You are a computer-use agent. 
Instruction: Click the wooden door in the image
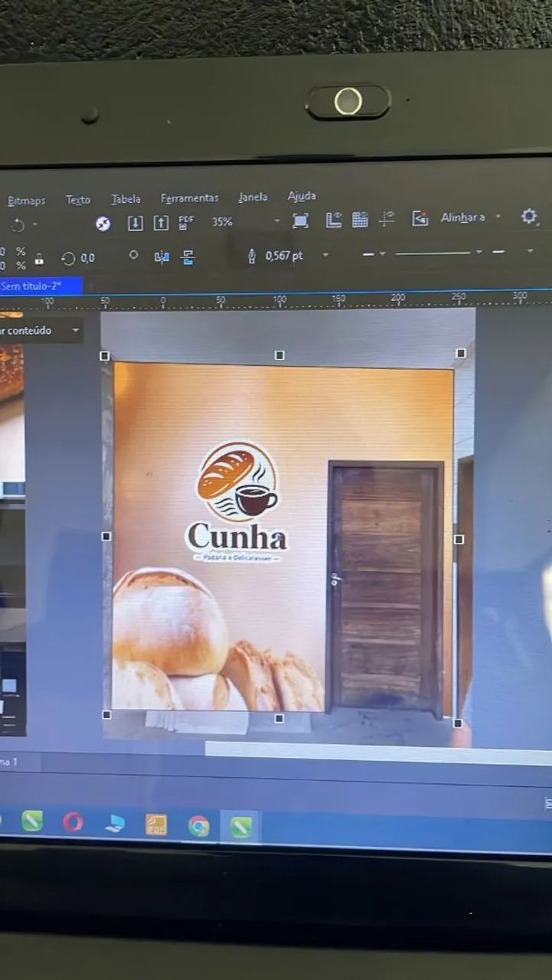(x=386, y=588)
